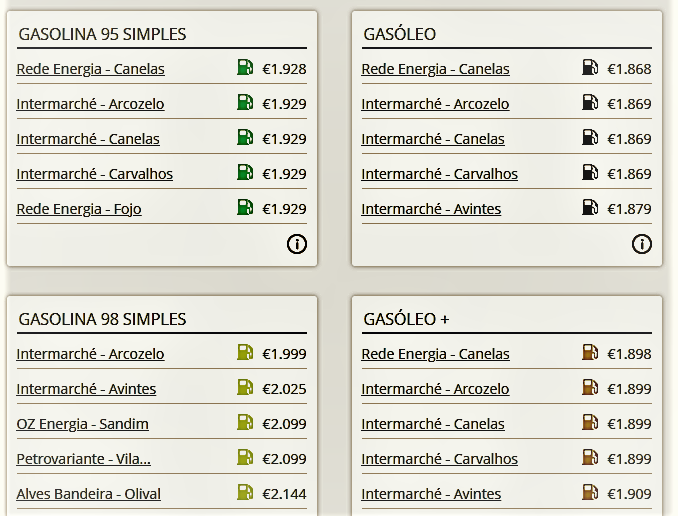Screen dimensions: 678x516
Task: Click brown pump icon beside Rede Energia - Canelas €1.898
Action: pyautogui.click(x=590, y=352)
